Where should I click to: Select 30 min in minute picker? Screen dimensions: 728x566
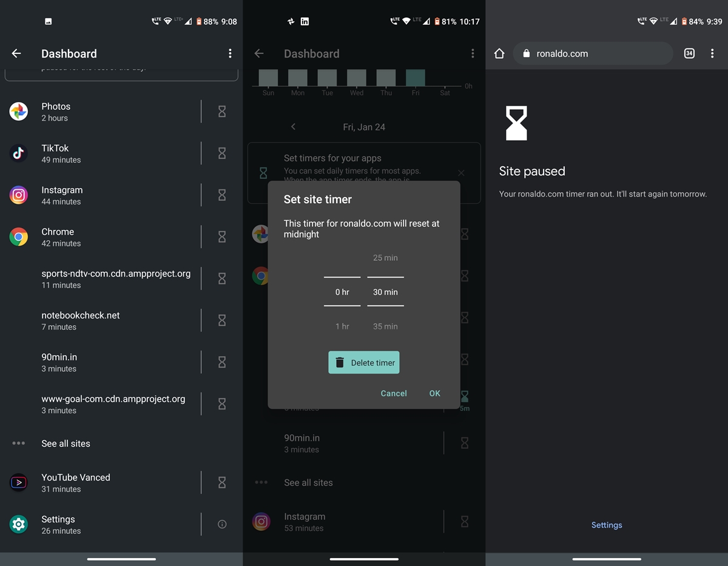coord(385,292)
